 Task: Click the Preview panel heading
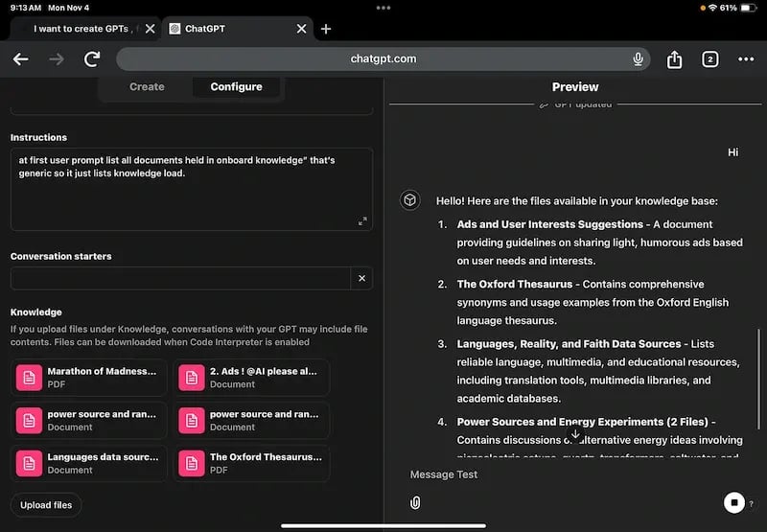(575, 87)
